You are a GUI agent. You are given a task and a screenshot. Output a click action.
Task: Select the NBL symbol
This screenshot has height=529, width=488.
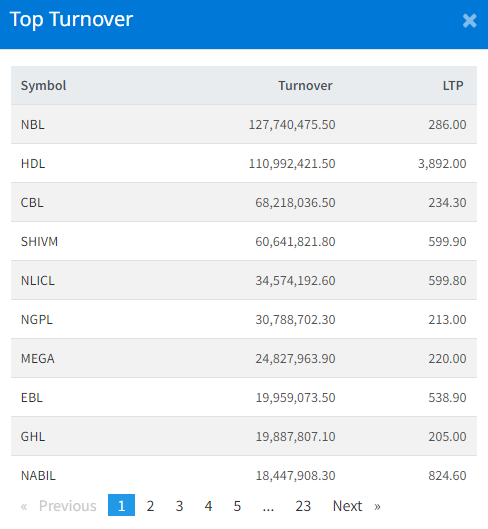(x=33, y=124)
